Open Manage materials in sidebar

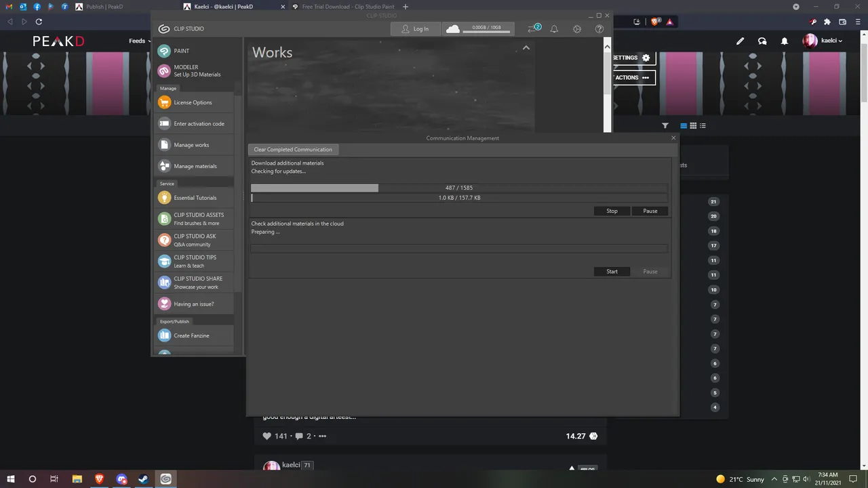(x=193, y=166)
